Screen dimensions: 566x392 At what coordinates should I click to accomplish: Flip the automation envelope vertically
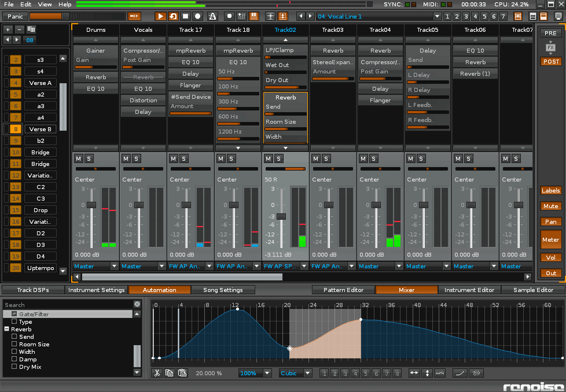pyautogui.click(x=427, y=373)
